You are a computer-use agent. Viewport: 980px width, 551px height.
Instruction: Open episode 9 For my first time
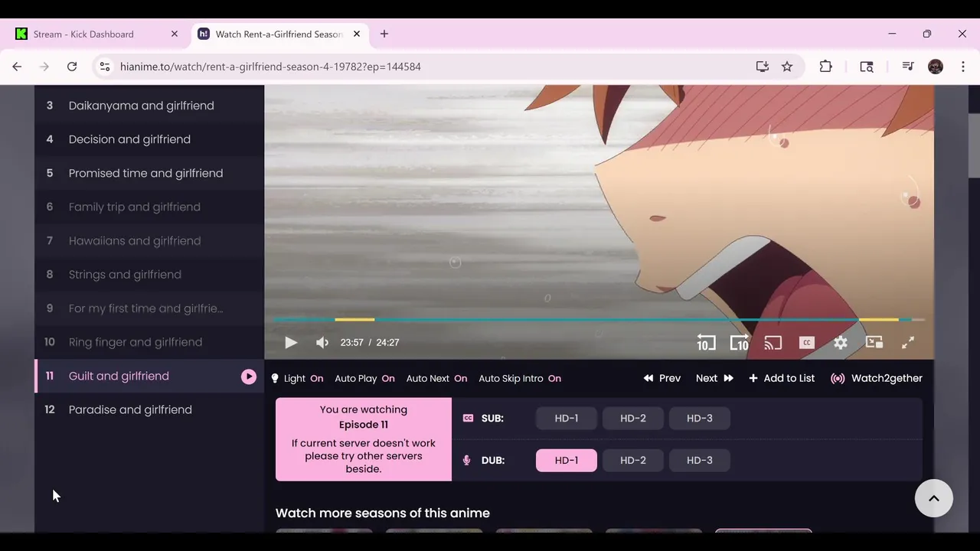149,308
